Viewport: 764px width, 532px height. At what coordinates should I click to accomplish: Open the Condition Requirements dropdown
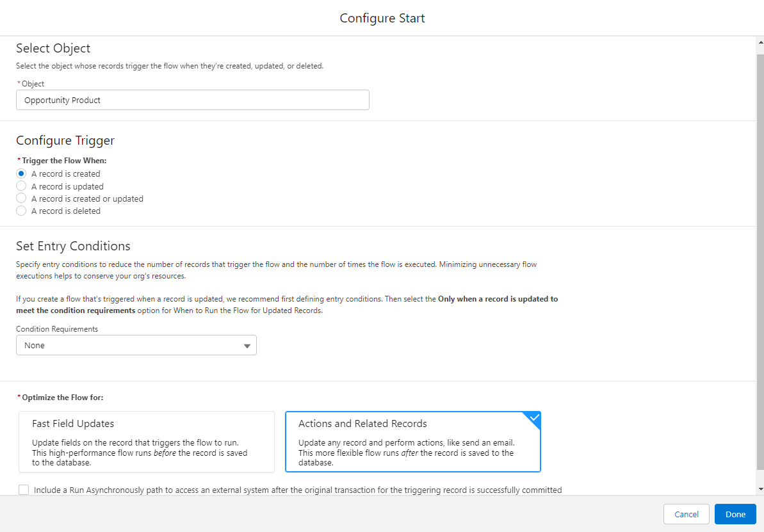point(136,345)
